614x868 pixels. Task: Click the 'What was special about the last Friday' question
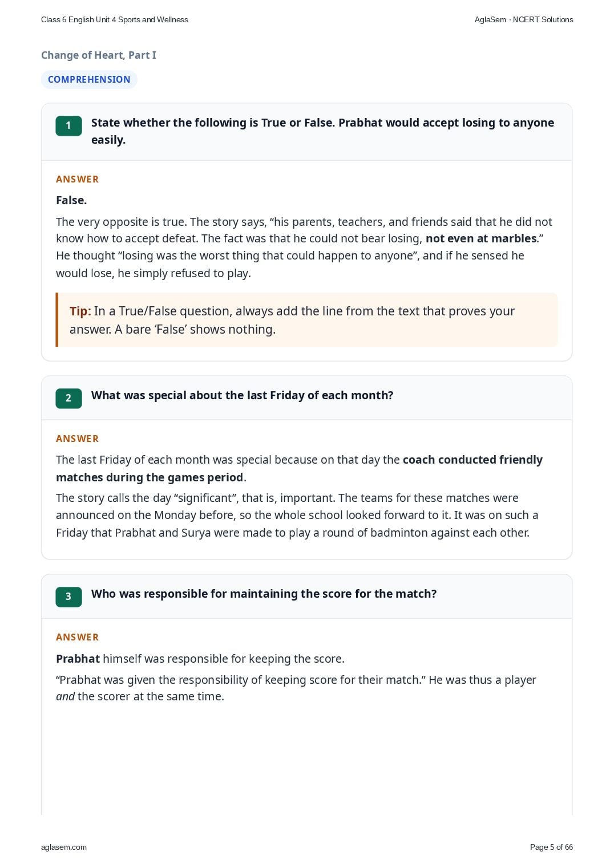[x=242, y=395]
